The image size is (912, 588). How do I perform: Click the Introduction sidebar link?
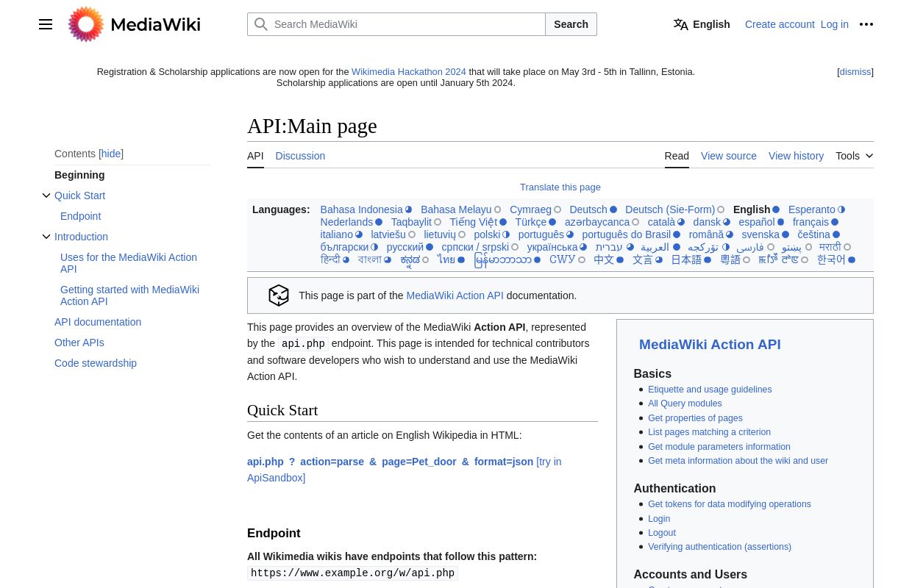[81, 237]
